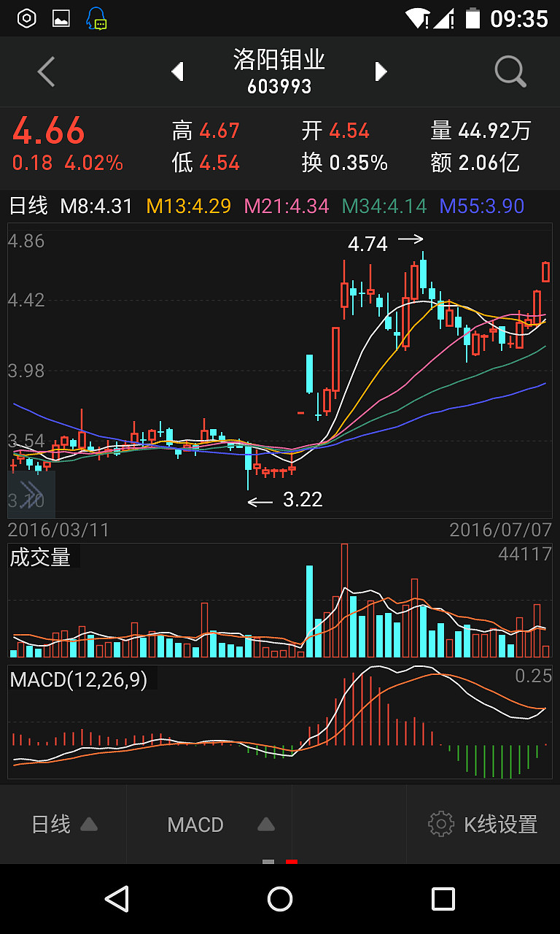The image size is (560, 934).
Task: Tap the price change value 0.18
Action: [32, 163]
